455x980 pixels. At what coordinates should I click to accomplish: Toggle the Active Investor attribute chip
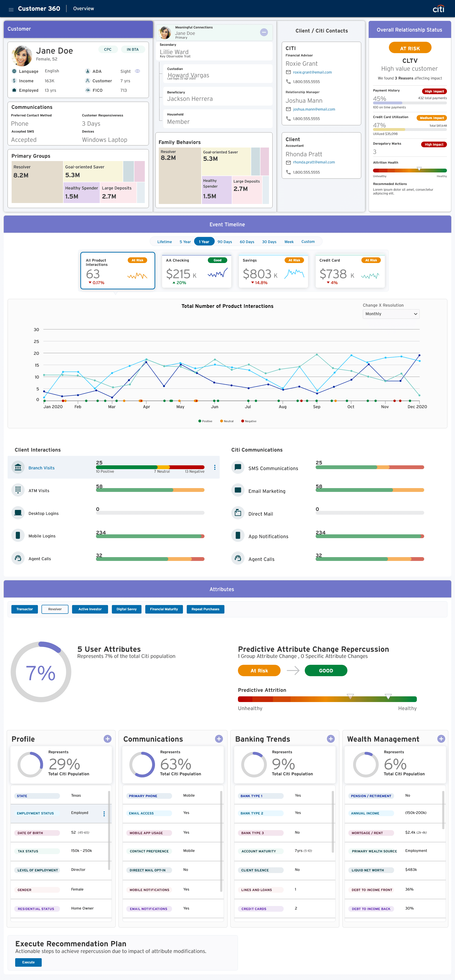coord(90,609)
